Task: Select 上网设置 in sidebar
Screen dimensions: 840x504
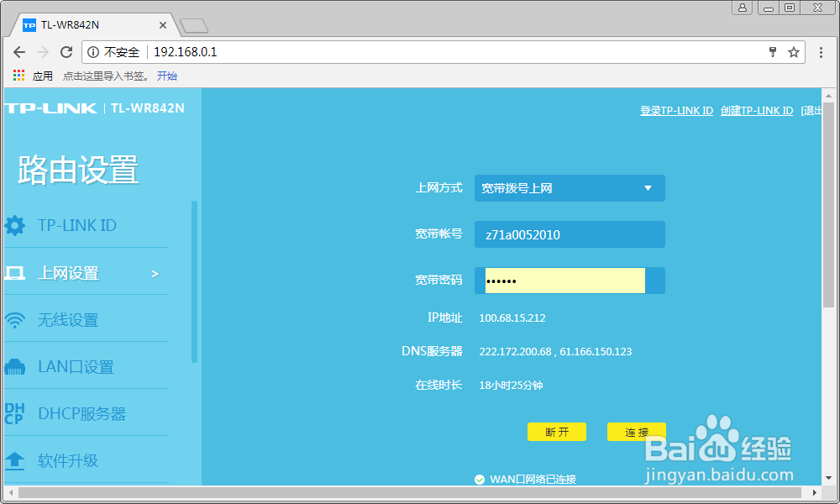Action: coord(68,273)
